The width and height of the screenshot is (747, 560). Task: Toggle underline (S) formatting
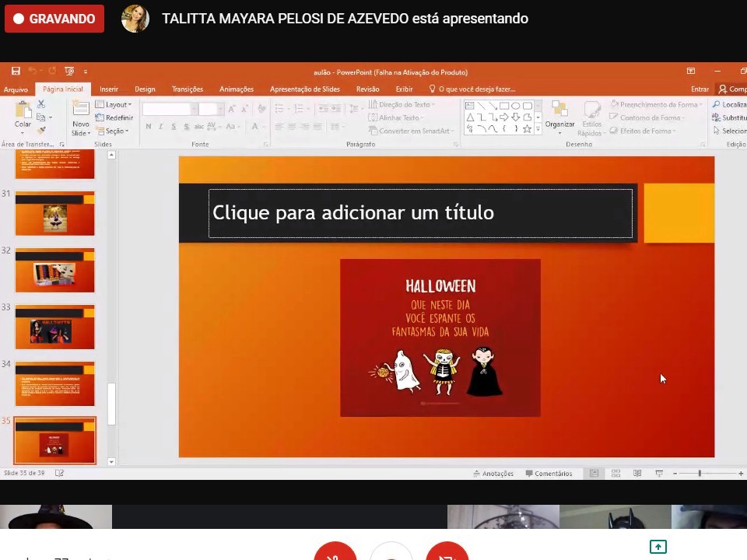[174, 126]
